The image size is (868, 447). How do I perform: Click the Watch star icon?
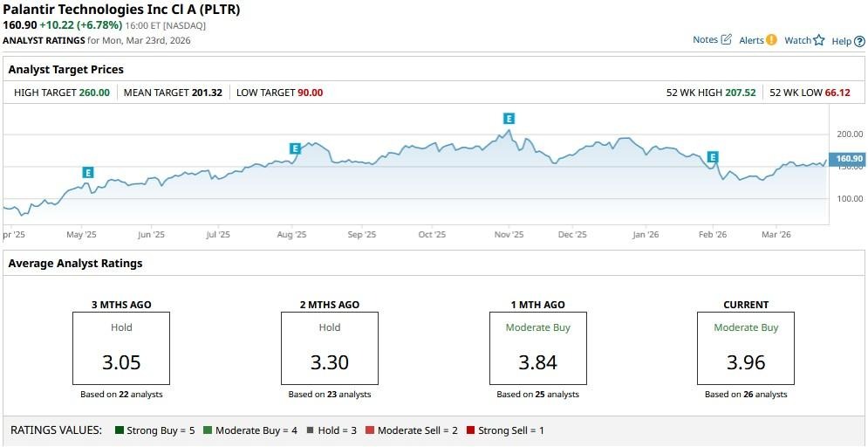pyautogui.click(x=819, y=40)
